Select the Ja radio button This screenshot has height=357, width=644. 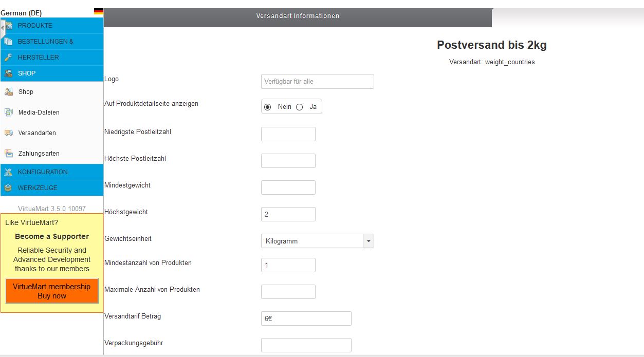point(300,107)
